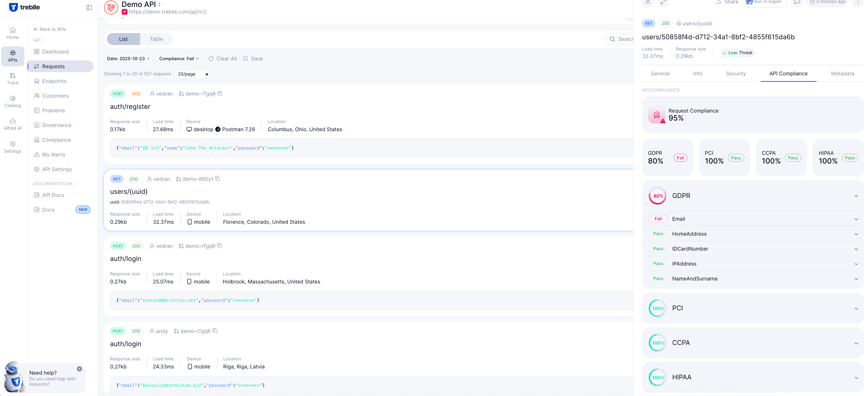Copy the demo-86Ey1 request ID
The width and height of the screenshot is (868, 396).
[x=218, y=179]
